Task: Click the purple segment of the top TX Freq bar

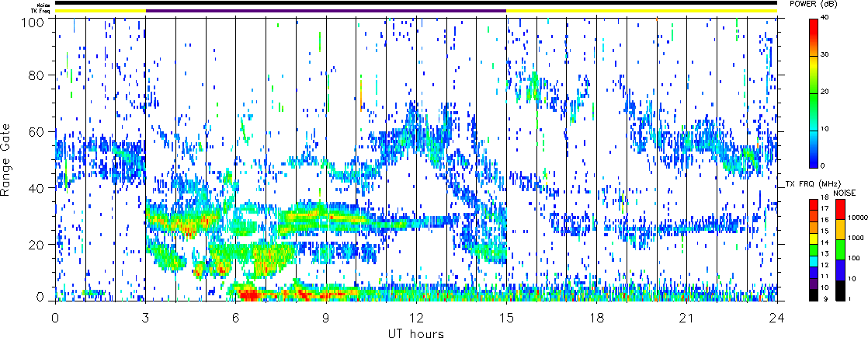Action: pyautogui.click(x=326, y=11)
